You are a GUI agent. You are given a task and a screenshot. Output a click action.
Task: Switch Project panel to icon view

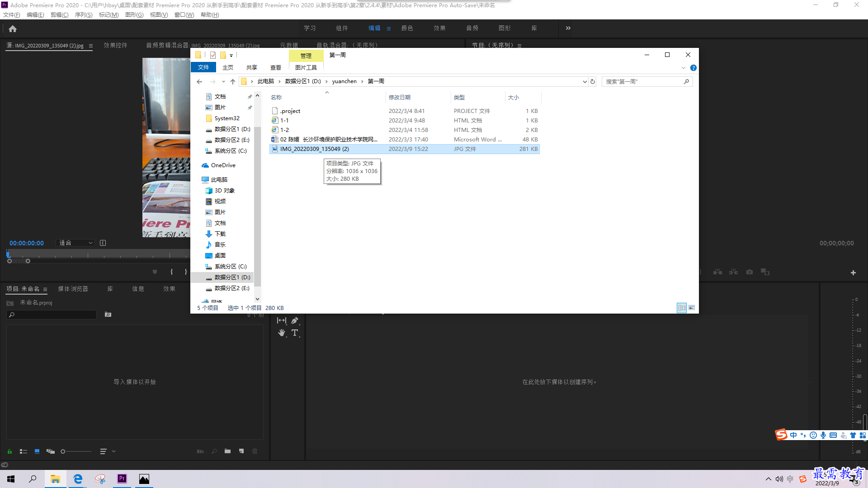(37, 451)
